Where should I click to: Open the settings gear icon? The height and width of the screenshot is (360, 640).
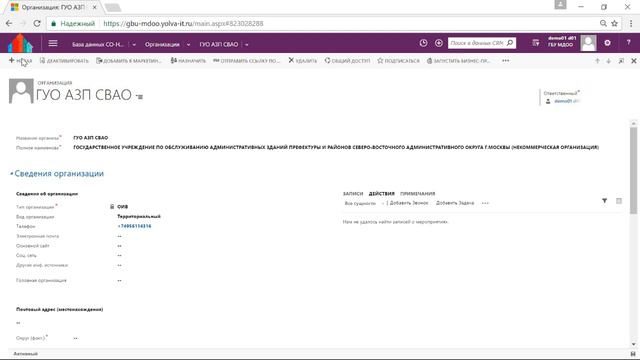[607, 43]
